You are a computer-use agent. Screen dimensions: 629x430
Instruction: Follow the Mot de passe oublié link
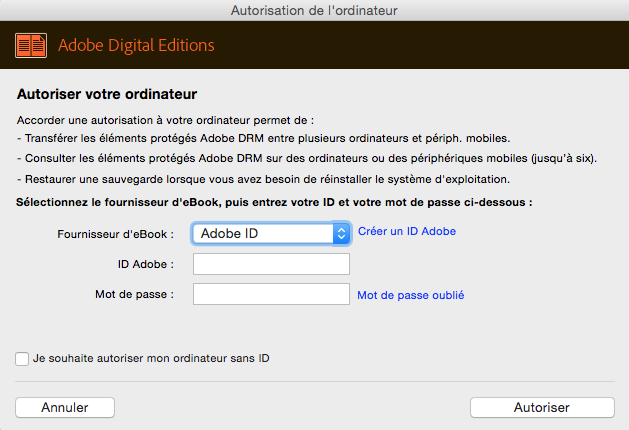tap(410, 295)
